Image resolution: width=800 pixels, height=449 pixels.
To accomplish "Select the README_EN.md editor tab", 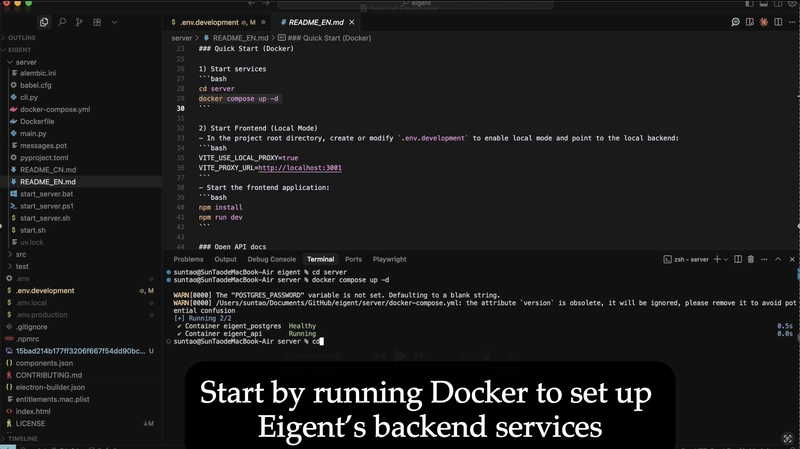I will pos(316,22).
